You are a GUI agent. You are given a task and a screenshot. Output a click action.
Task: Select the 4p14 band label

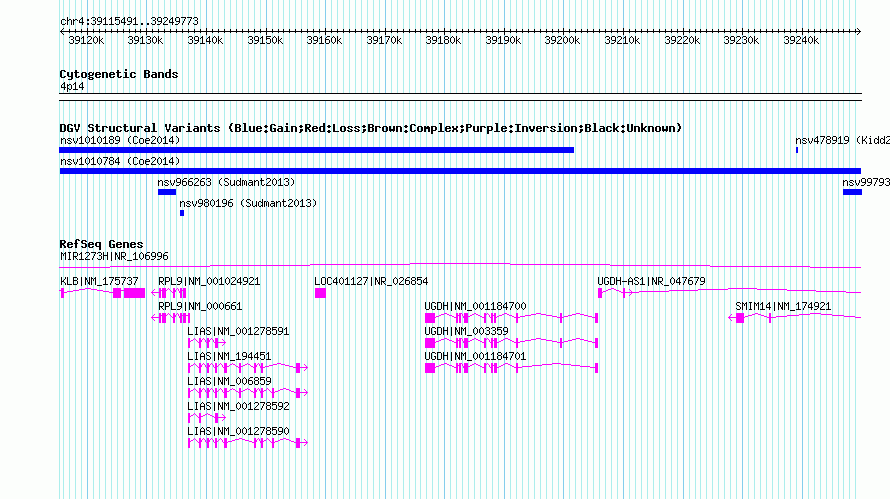[x=72, y=87]
